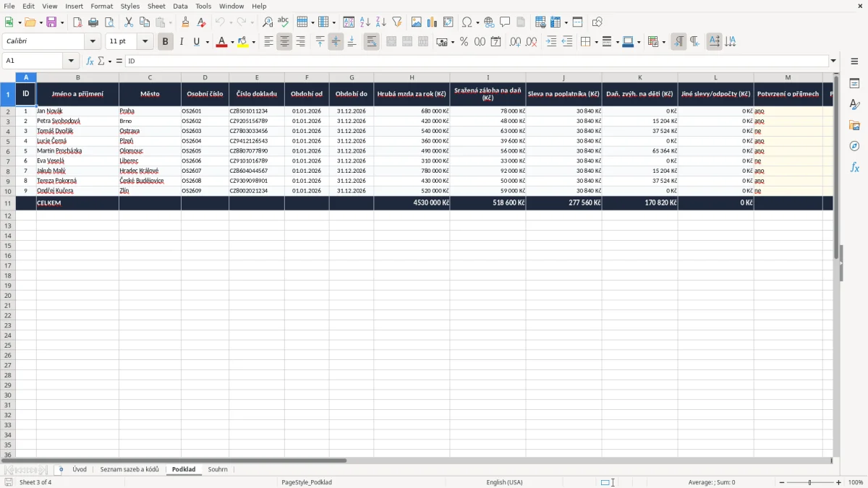Switch to the Souhrn sheet tab
This screenshot has height=488, width=868.
pos(218,469)
